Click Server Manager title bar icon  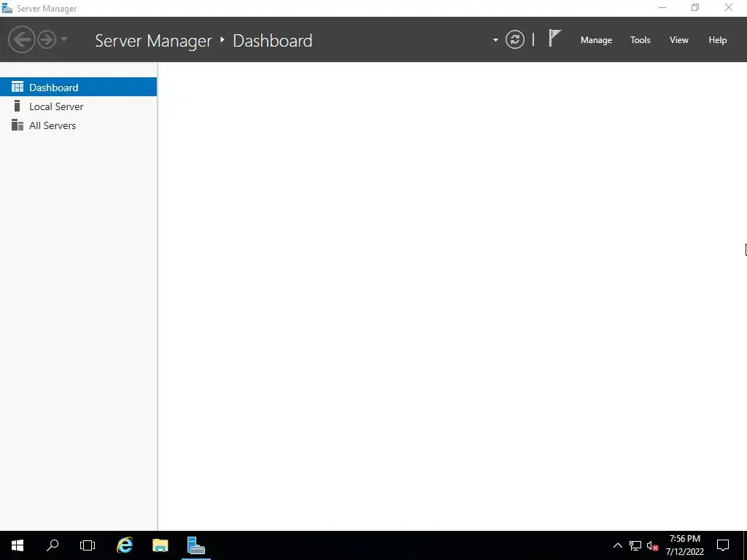pos(7,8)
